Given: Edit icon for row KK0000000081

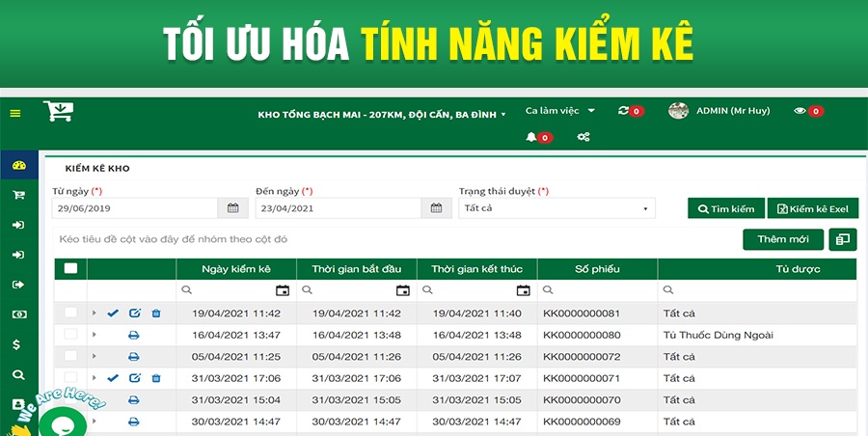Looking at the screenshot, I should coord(134,313).
